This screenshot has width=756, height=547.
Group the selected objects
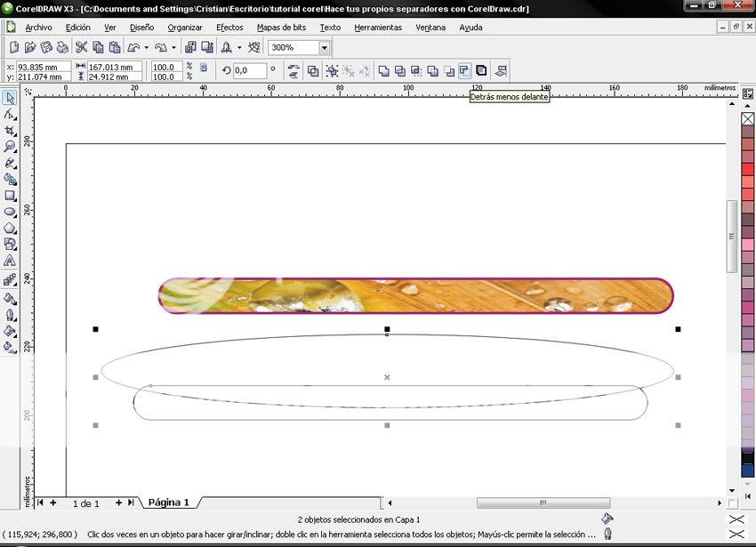coord(332,71)
